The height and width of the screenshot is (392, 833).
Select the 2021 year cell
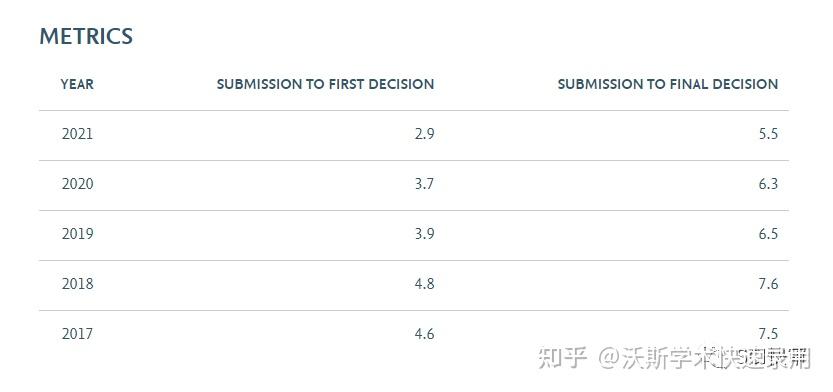(x=77, y=134)
